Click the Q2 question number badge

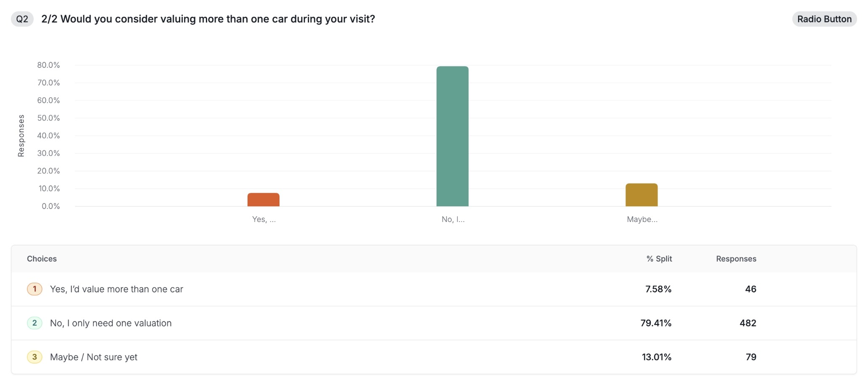22,19
